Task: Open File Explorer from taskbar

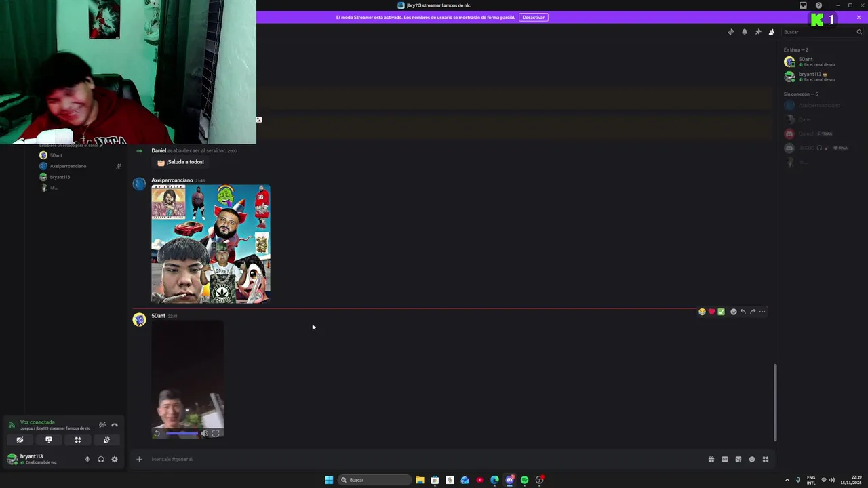Action: click(x=420, y=480)
